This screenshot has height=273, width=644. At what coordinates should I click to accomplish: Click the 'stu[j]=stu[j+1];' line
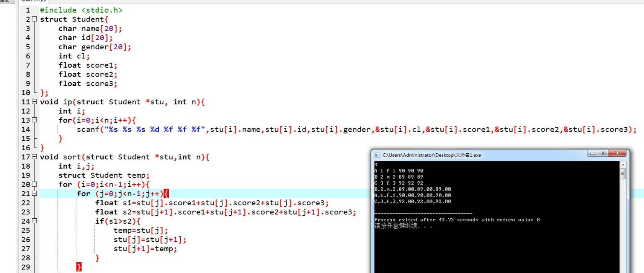[150, 239]
